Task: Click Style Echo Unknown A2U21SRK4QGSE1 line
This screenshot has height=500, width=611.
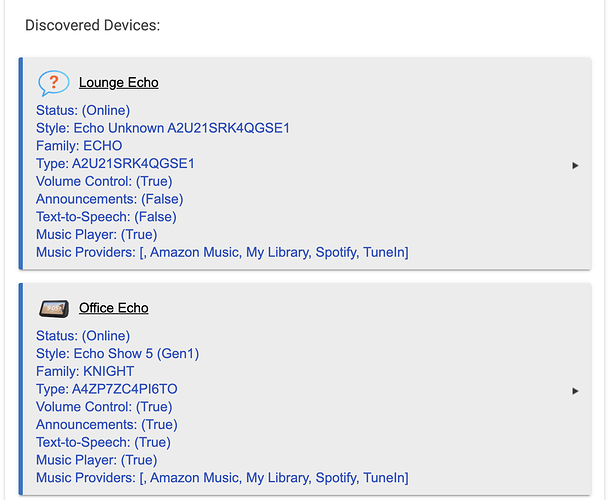Action: (x=163, y=128)
